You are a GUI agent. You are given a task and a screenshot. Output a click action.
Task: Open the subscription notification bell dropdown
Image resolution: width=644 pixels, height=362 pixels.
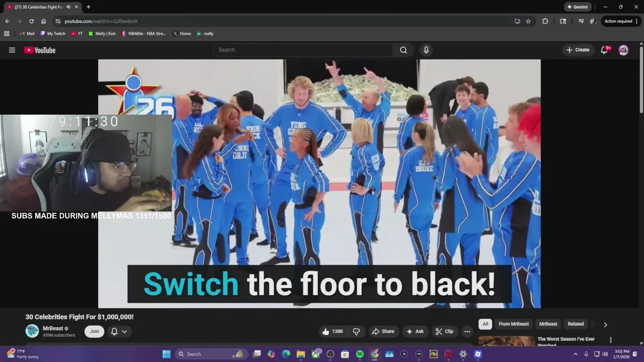(x=119, y=331)
